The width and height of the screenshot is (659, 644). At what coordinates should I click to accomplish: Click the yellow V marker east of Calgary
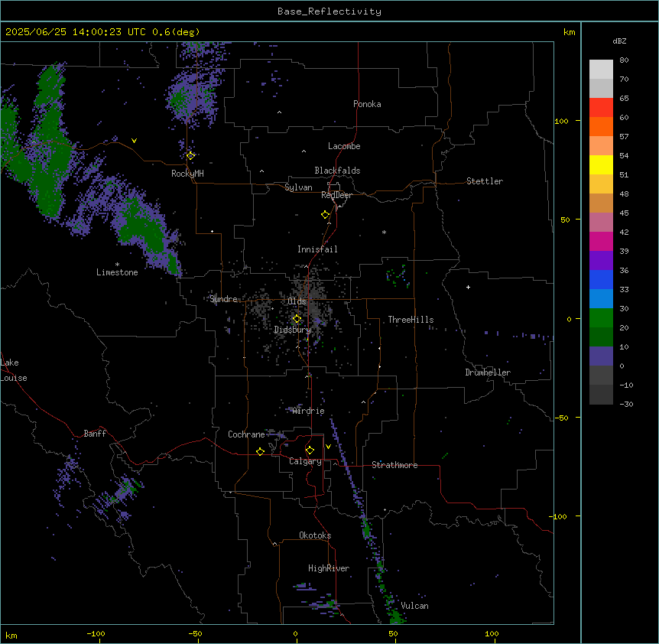[x=328, y=447]
